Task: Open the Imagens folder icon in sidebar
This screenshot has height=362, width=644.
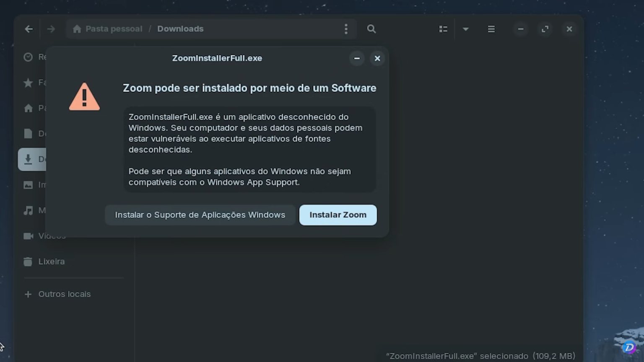Action: pyautogui.click(x=28, y=185)
